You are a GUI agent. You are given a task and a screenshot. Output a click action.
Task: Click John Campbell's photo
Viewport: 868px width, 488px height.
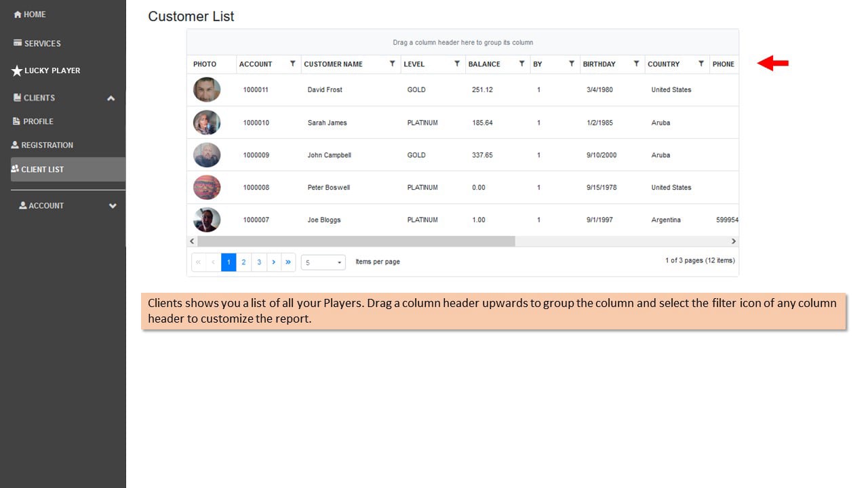tap(207, 155)
